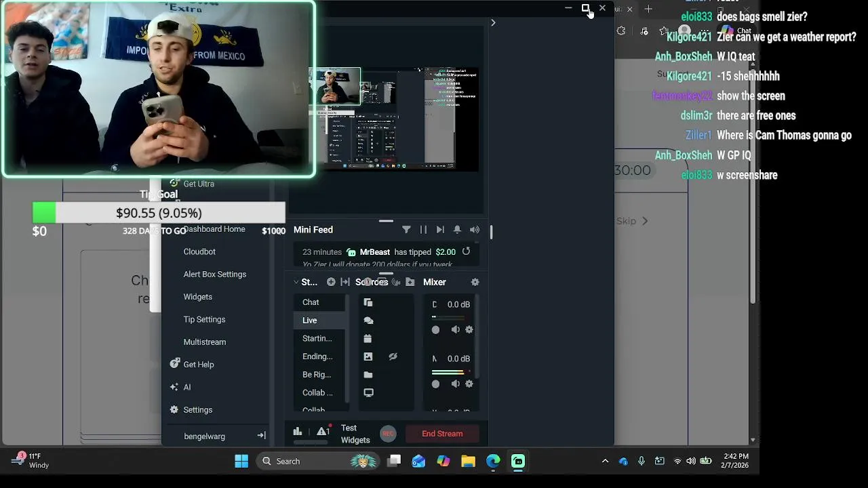Open File Explorer from taskbar
868x488 pixels.
pyautogui.click(x=468, y=461)
